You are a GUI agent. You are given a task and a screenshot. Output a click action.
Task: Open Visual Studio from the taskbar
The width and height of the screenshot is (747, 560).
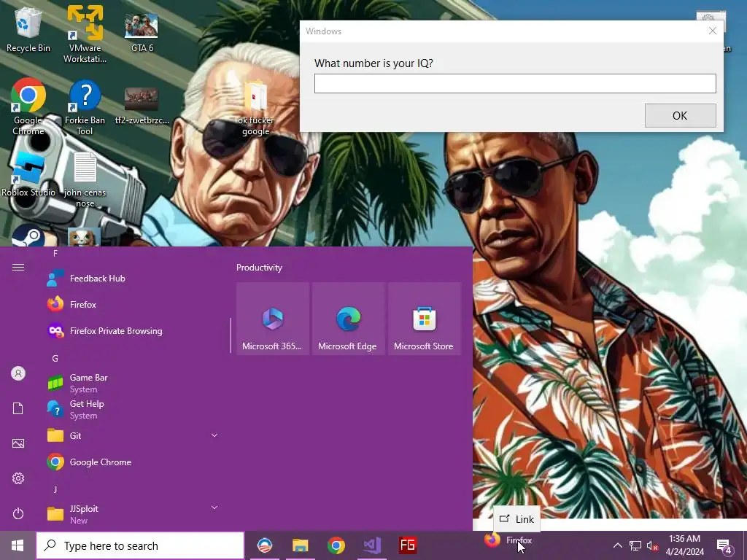coord(371,545)
